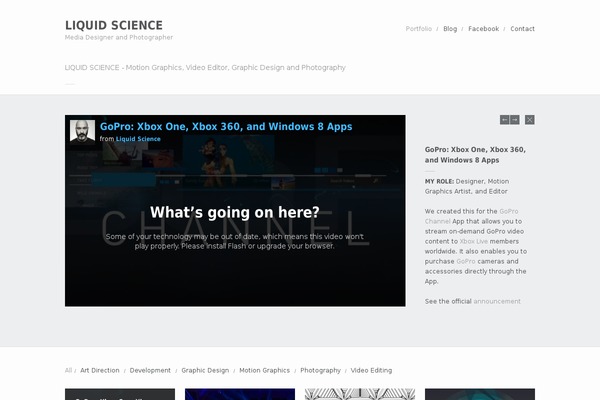Follow the Xbox Live link
The width and height of the screenshot is (600, 400).
coord(474,241)
